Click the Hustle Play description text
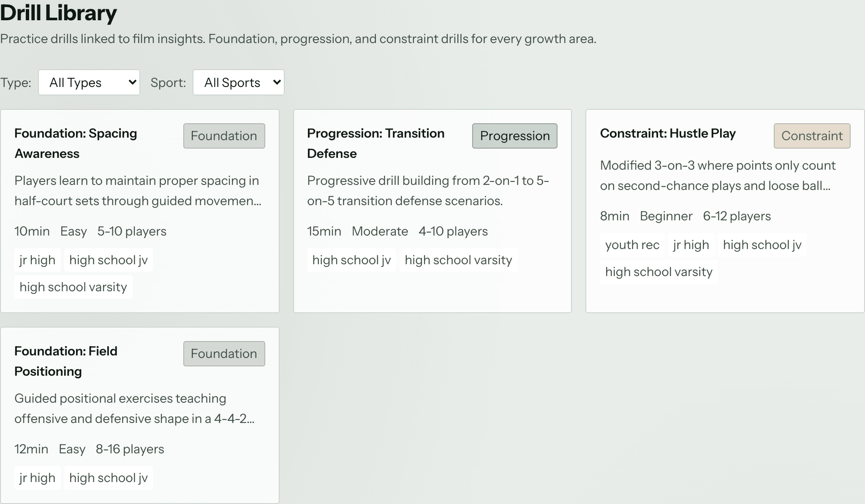Viewport: 865px width, 504px height. 718,176
